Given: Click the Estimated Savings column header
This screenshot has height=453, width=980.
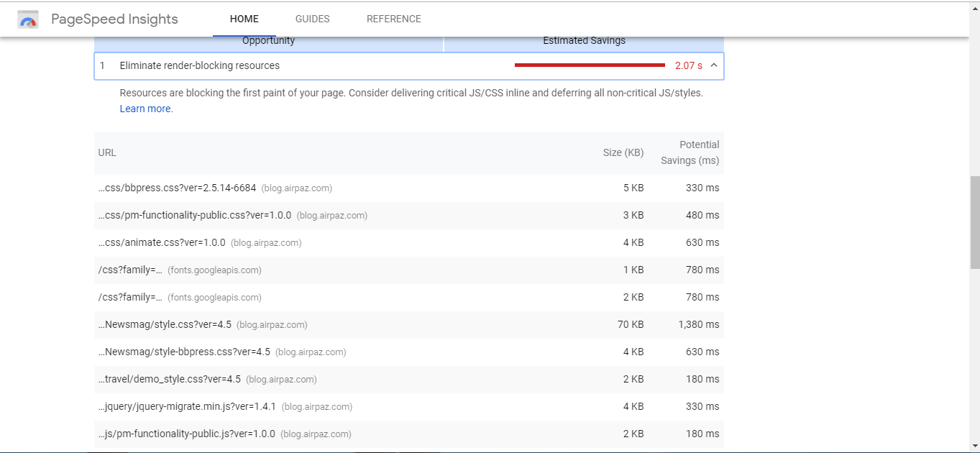Looking at the screenshot, I should [584, 41].
